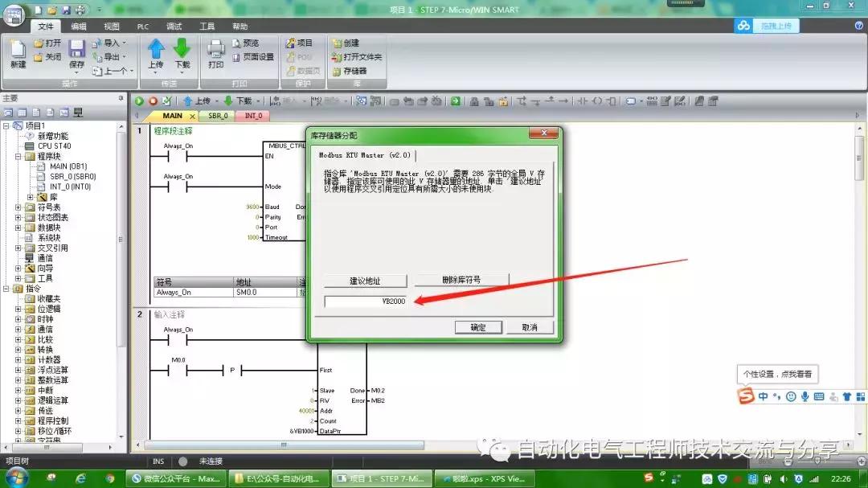Collapse the 程序块 tree node
This screenshot has width=868, height=488.
(x=18, y=157)
